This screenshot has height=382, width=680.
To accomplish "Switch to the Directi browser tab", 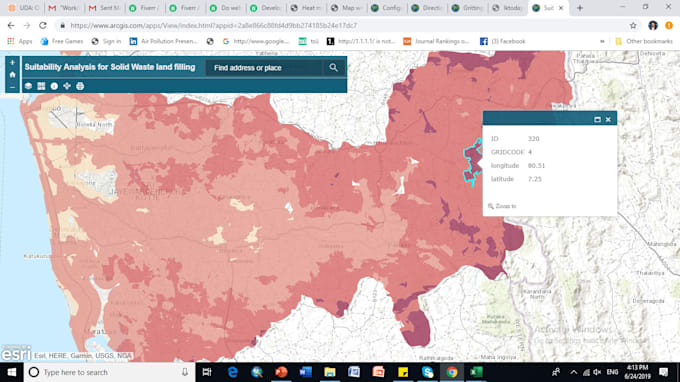I will (427, 8).
